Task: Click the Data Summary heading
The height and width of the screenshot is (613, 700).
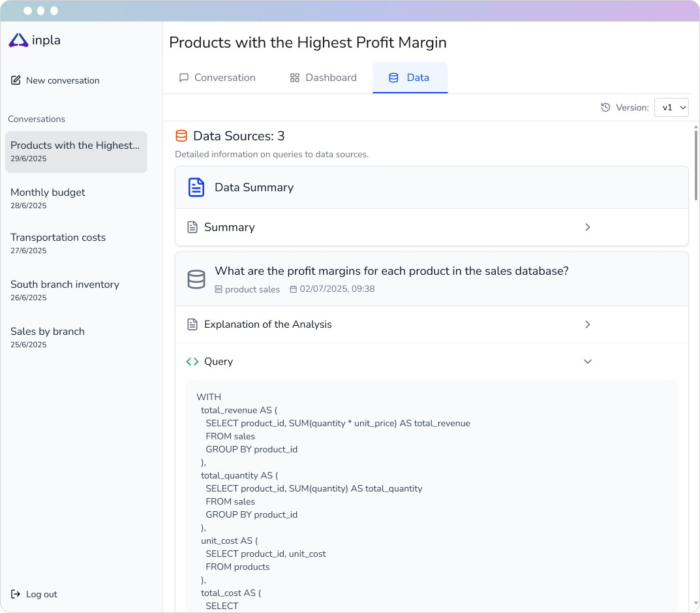Action: click(x=254, y=187)
